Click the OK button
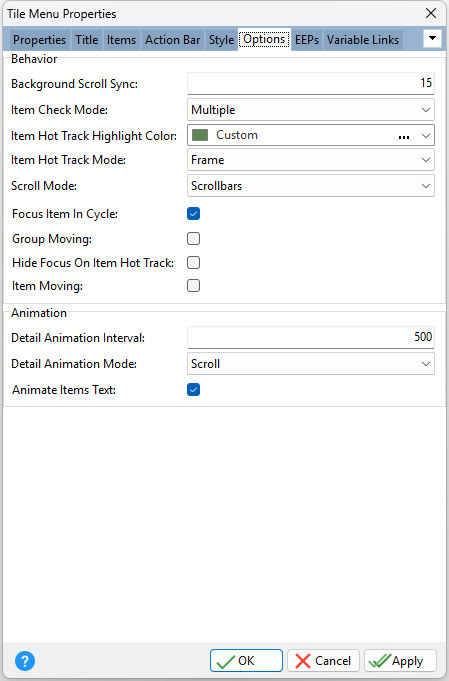The image size is (449, 681). pos(246,661)
